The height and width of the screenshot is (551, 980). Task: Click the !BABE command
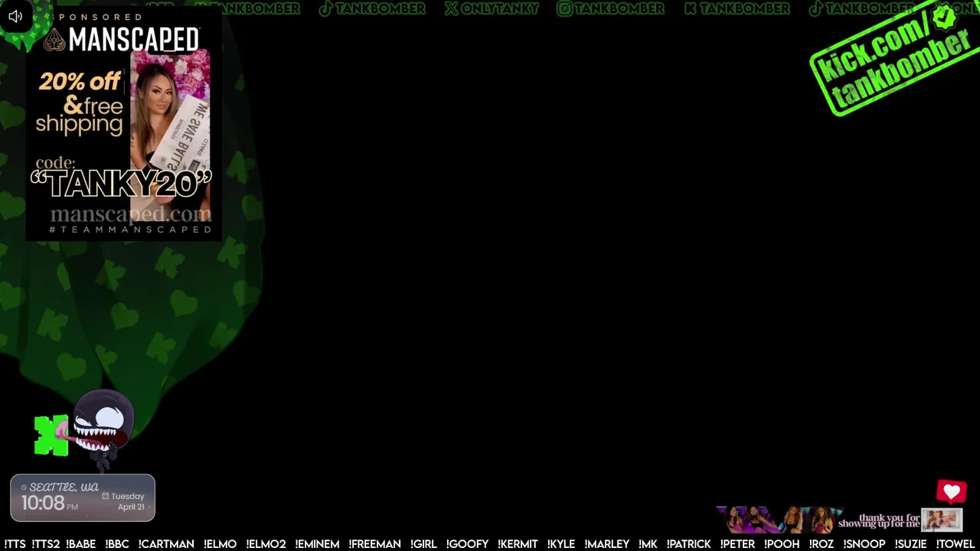80,544
